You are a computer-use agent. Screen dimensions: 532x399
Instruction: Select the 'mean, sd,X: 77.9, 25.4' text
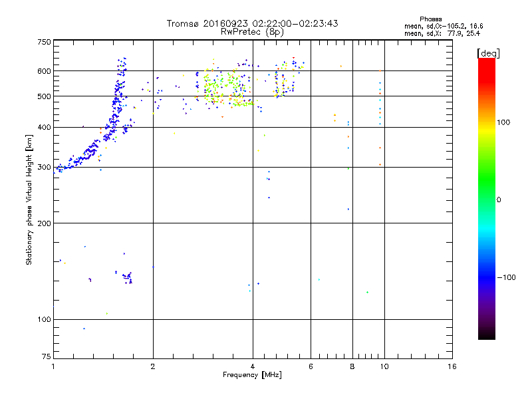click(x=442, y=33)
